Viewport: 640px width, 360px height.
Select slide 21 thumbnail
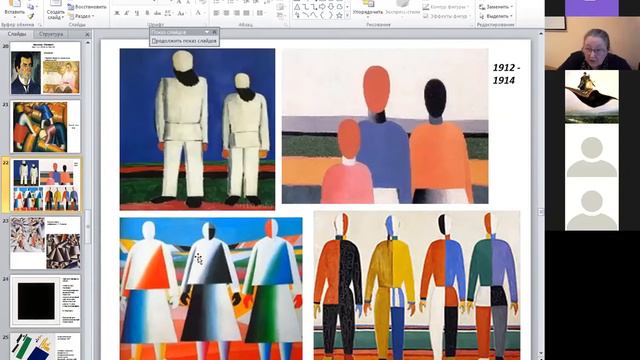[x=45, y=127]
